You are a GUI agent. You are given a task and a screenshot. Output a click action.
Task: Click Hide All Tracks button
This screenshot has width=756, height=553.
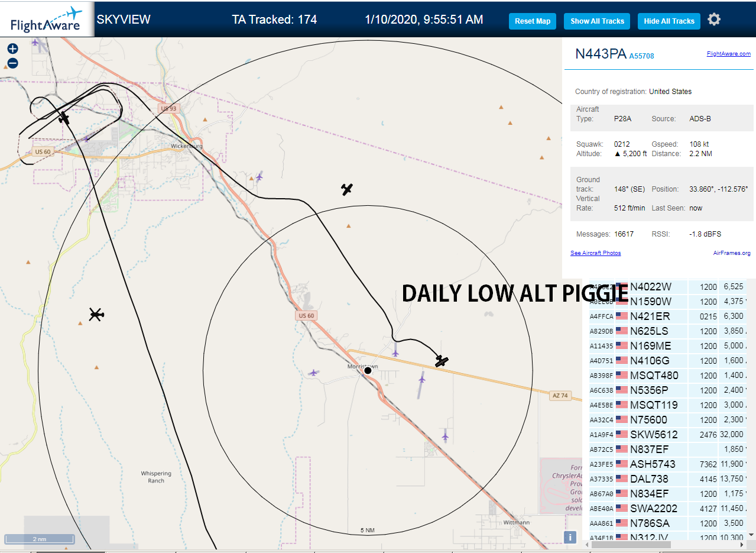click(x=669, y=21)
